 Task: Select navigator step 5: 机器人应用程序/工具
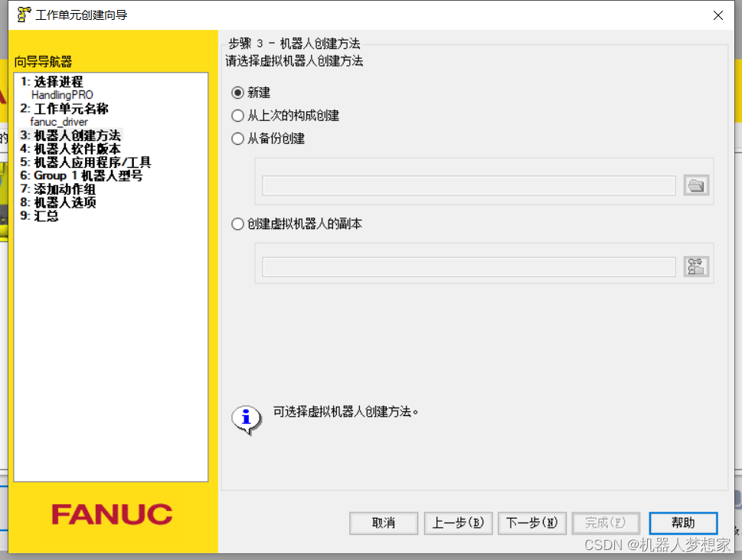tap(86, 162)
